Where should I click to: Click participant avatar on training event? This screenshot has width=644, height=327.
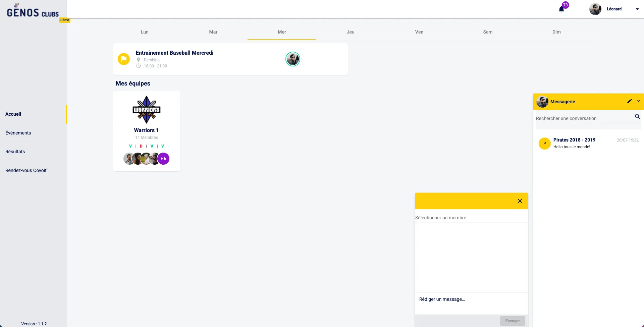[292, 59]
